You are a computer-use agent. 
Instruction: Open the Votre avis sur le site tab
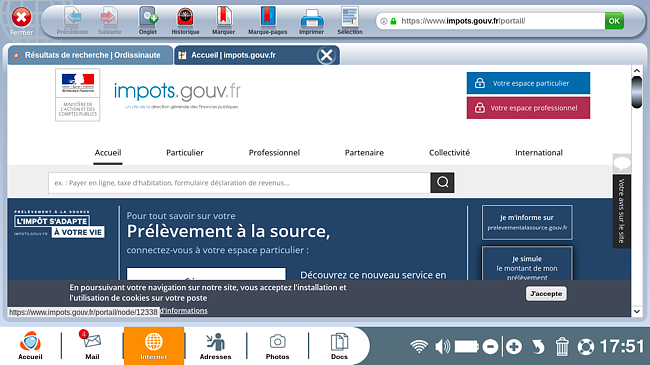pyautogui.click(x=621, y=211)
